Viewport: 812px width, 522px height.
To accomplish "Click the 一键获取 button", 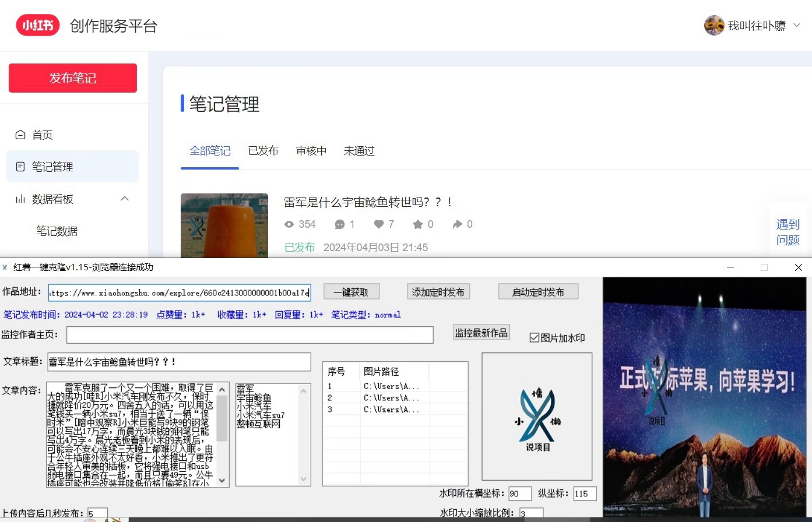I will (351, 292).
